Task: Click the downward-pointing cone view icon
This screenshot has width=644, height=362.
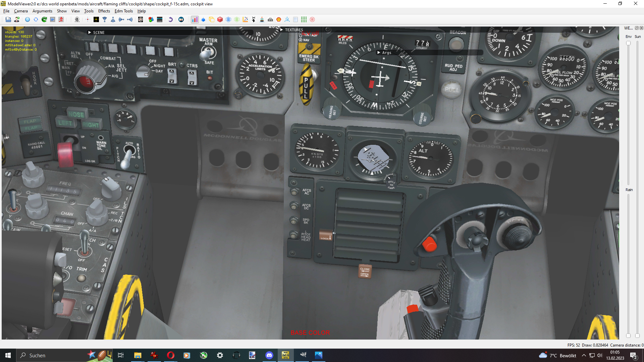Action: (x=105, y=19)
